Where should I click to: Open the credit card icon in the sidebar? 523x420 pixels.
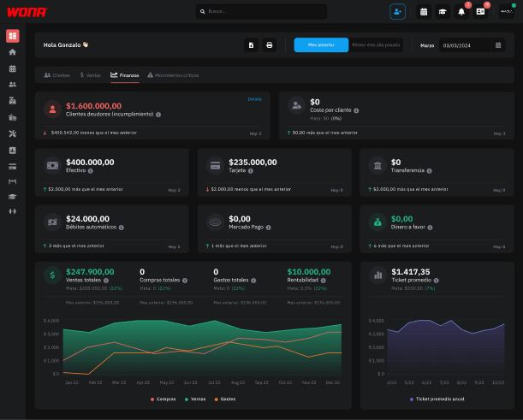13,166
